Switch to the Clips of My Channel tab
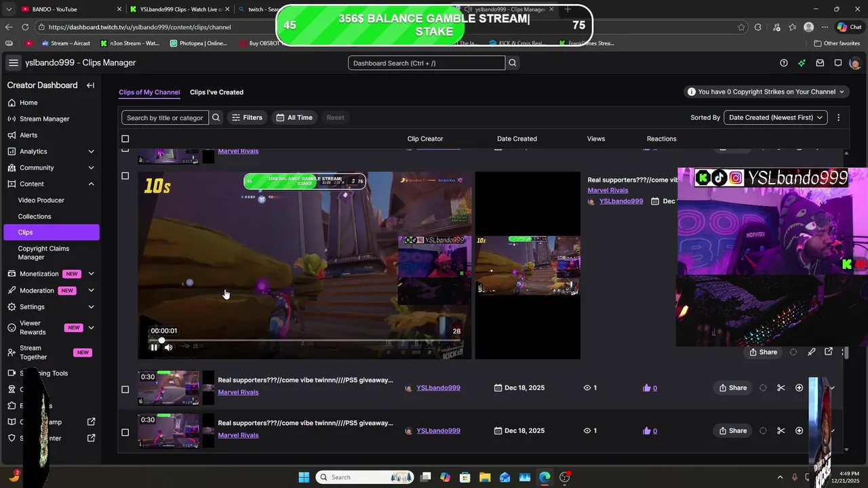Screen dimensions: 868x488 (149, 92)
